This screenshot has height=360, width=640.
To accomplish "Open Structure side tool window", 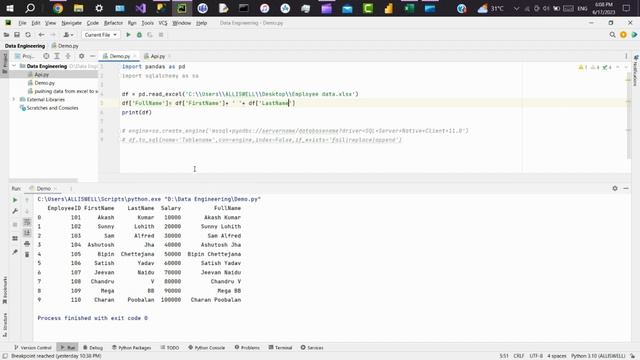I will [x=5, y=325].
